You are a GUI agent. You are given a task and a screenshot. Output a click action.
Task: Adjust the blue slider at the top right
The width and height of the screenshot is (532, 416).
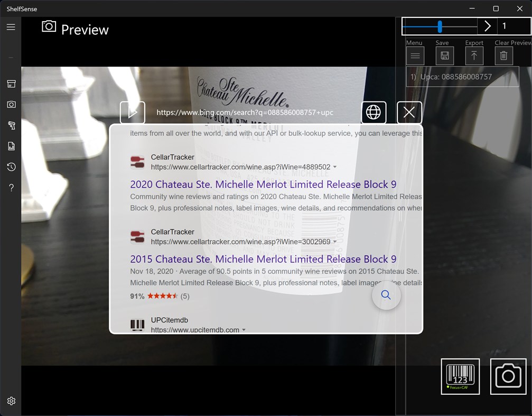440,25
